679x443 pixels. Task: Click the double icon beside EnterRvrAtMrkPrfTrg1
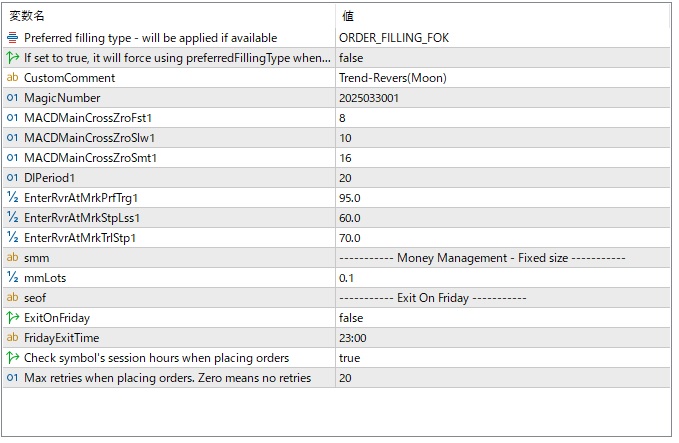tap(13, 198)
